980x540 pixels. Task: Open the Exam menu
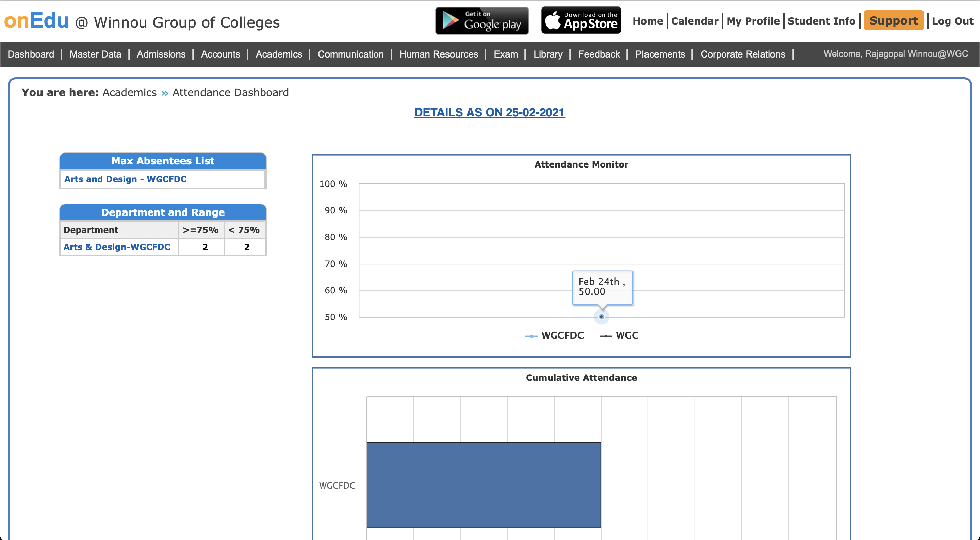(505, 54)
